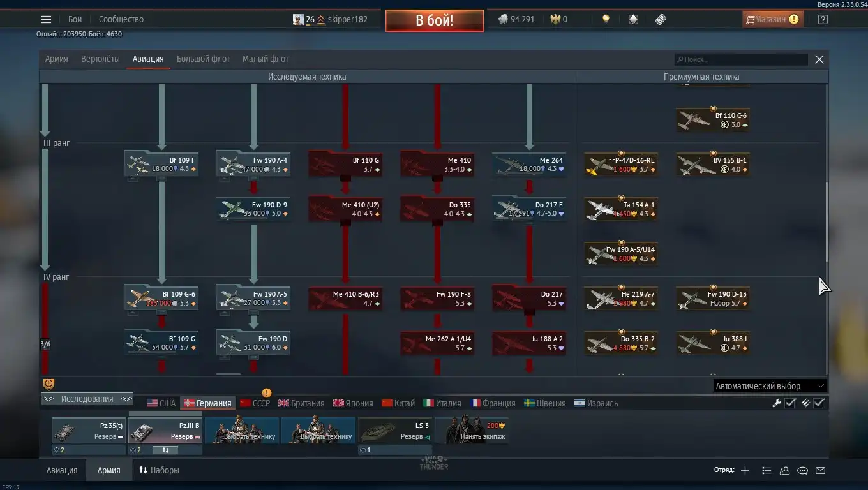Select the premium Ju 388 J card
Screen dimensions: 868x490
pos(713,343)
